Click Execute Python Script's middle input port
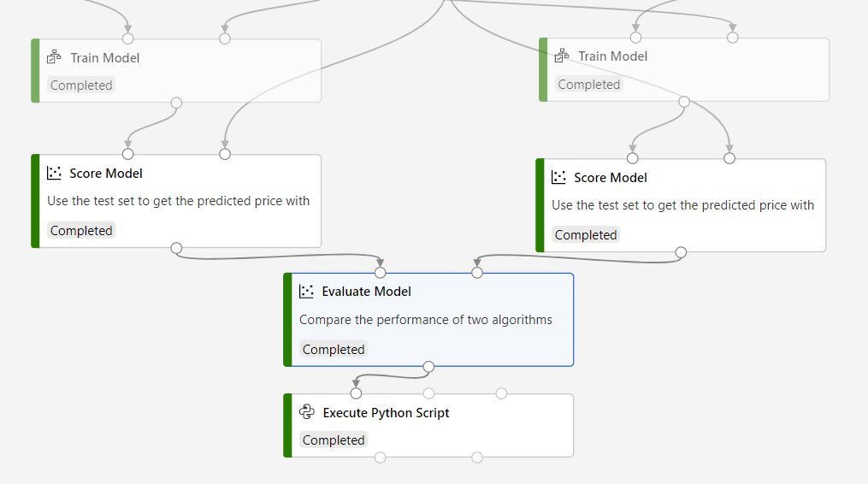Viewport: 868px width, 484px height. pyautogui.click(x=428, y=393)
